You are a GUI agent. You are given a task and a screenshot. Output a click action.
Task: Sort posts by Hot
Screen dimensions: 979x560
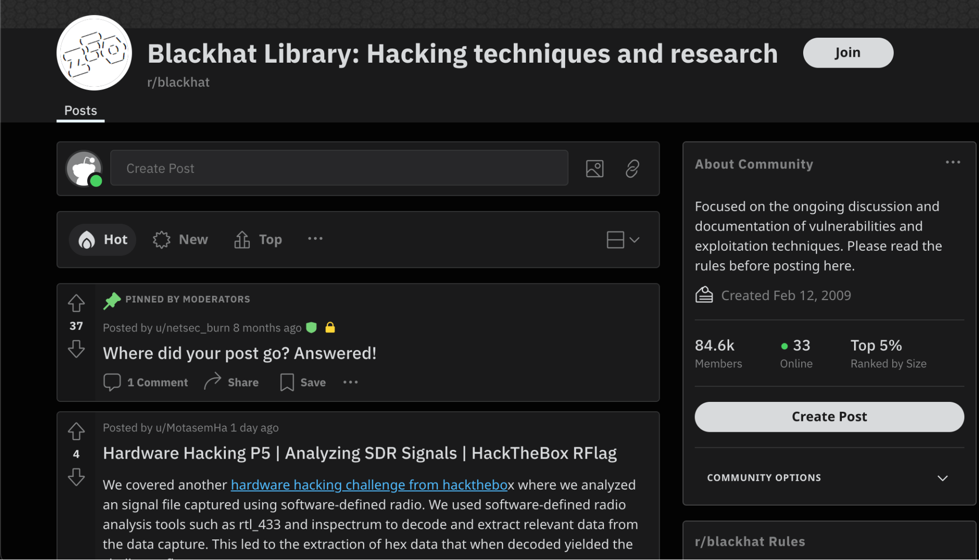tap(102, 239)
